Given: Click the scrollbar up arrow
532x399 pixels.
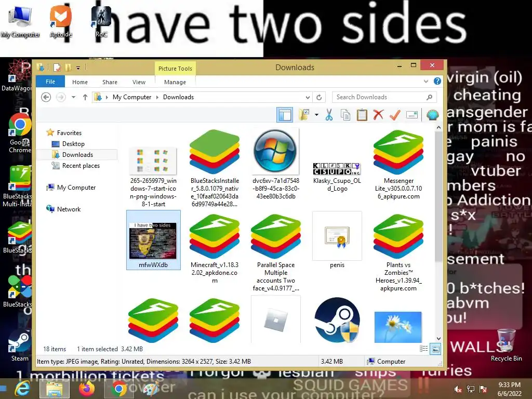Looking at the screenshot, I should pos(438,128).
